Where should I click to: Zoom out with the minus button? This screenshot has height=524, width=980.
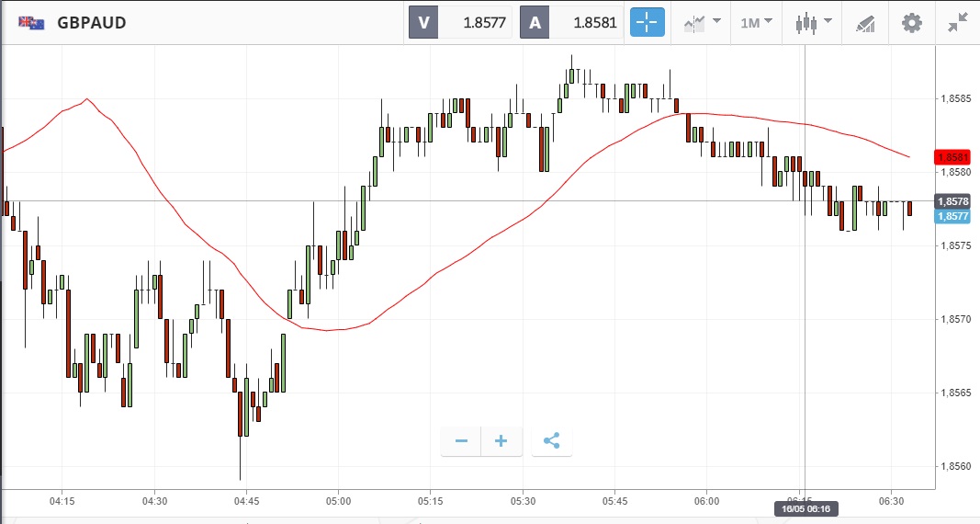(x=461, y=441)
